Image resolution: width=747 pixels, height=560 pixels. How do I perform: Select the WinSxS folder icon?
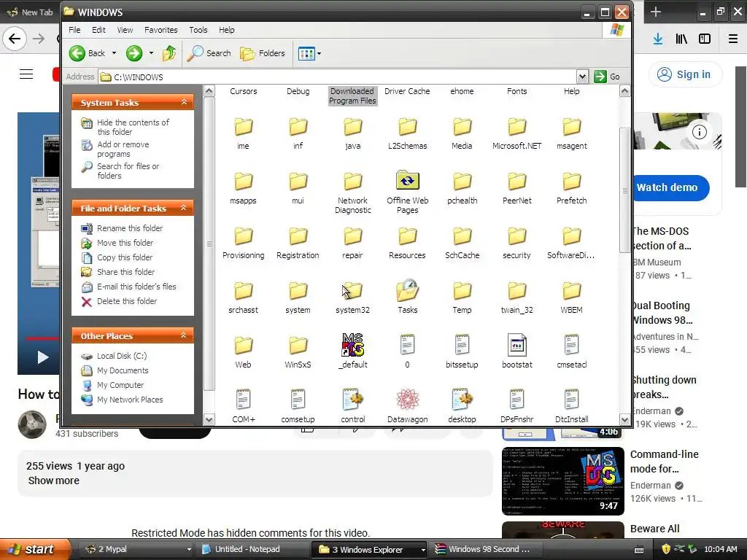point(298,345)
